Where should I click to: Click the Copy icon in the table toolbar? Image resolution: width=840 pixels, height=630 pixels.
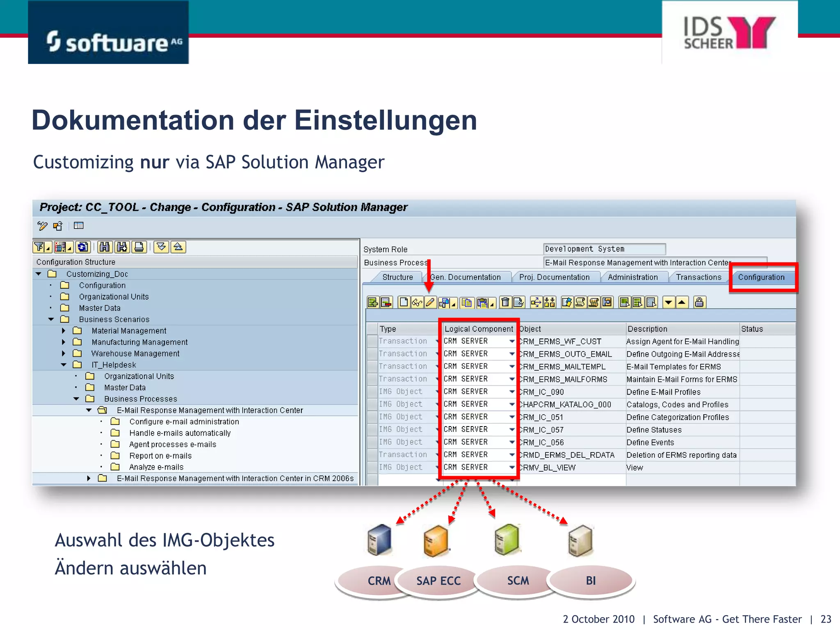click(x=466, y=303)
